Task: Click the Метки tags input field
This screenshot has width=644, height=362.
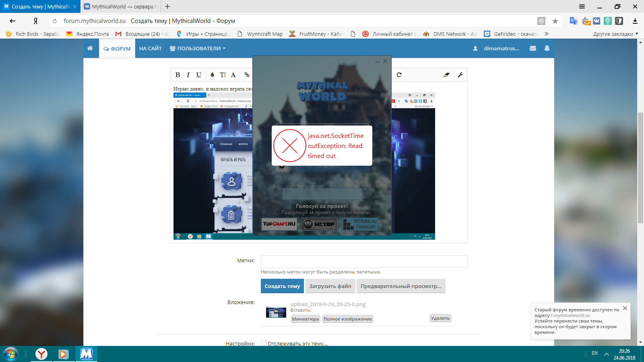Action: coord(364,261)
